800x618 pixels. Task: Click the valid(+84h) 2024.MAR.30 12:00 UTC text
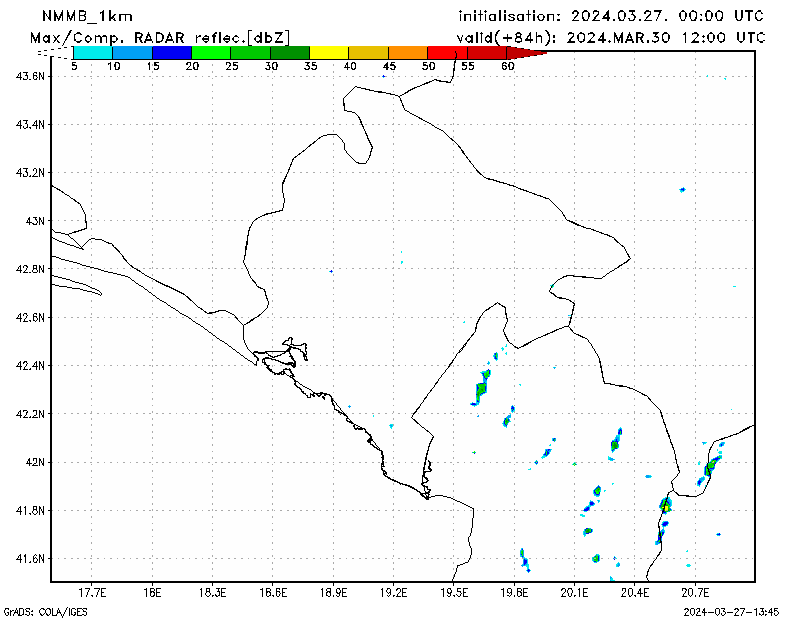[611, 38]
